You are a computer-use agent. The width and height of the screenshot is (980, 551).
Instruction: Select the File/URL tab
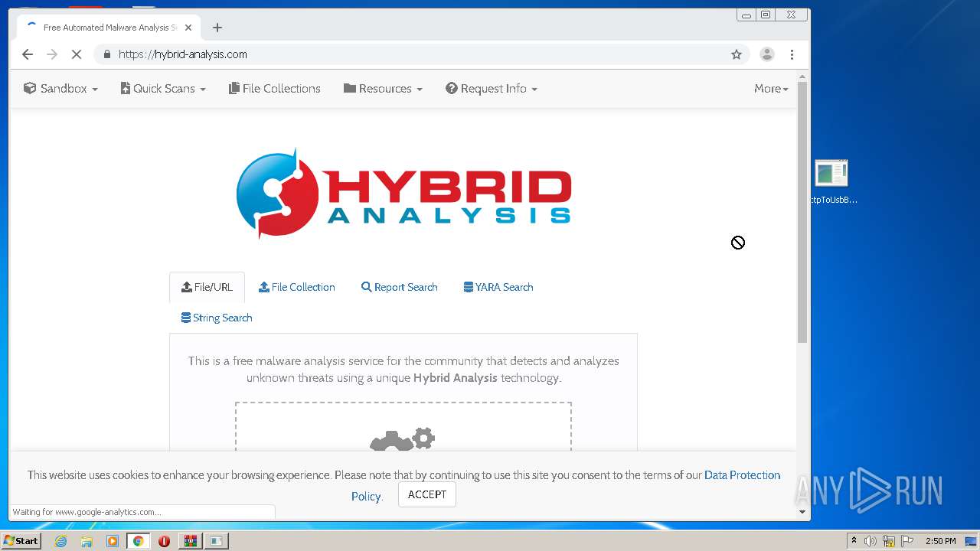(207, 288)
